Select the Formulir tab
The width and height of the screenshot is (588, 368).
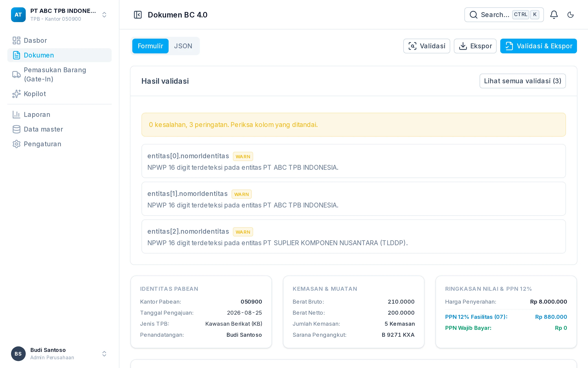click(150, 46)
